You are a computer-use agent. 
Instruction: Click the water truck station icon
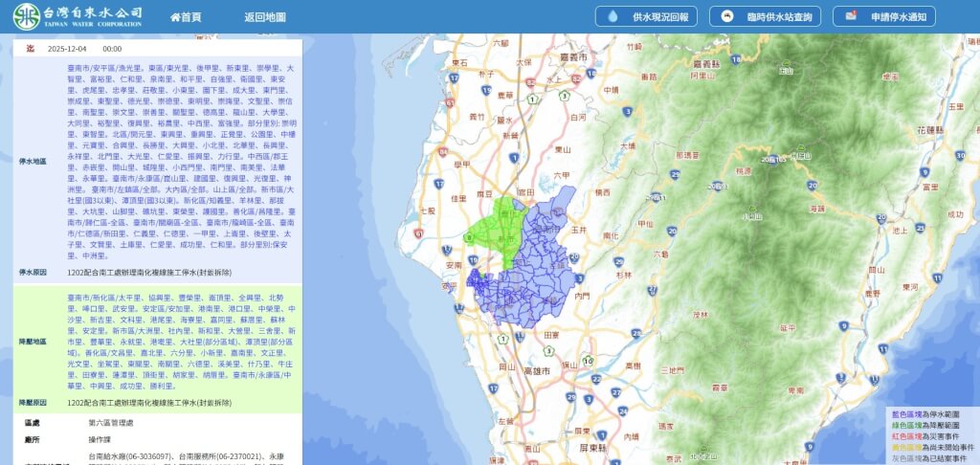[x=728, y=17]
